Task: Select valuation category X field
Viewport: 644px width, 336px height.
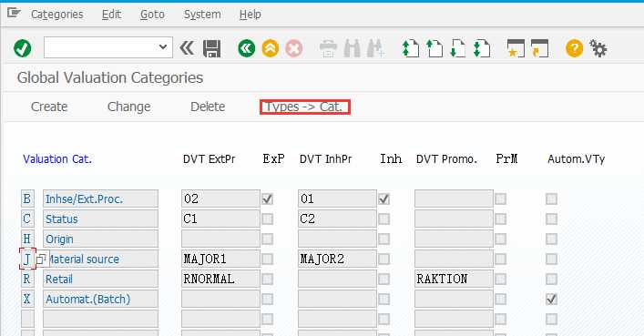Action: [27, 300]
